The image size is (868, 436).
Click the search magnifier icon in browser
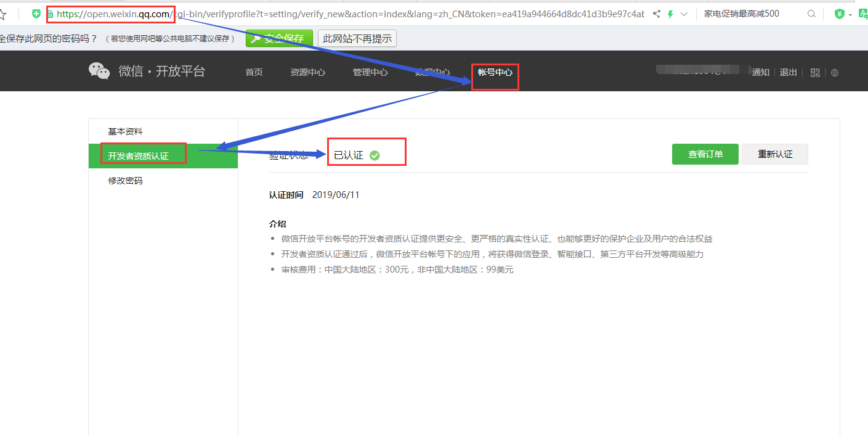[811, 14]
